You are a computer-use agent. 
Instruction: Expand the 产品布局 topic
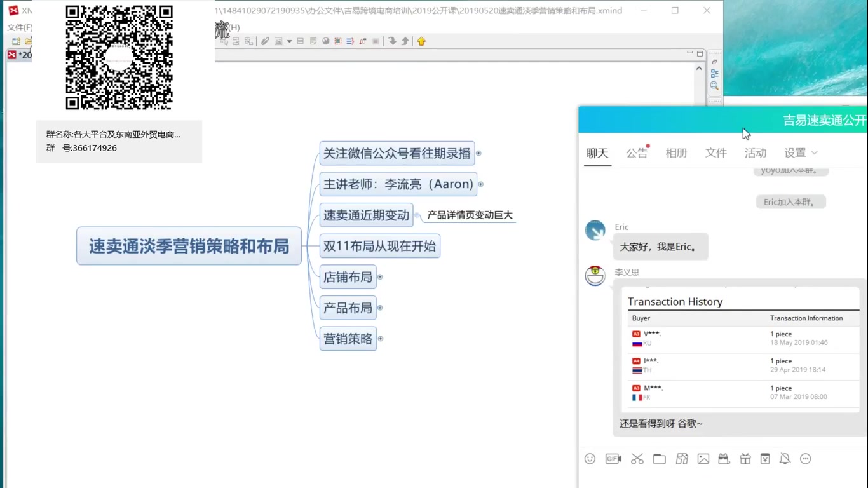point(380,308)
